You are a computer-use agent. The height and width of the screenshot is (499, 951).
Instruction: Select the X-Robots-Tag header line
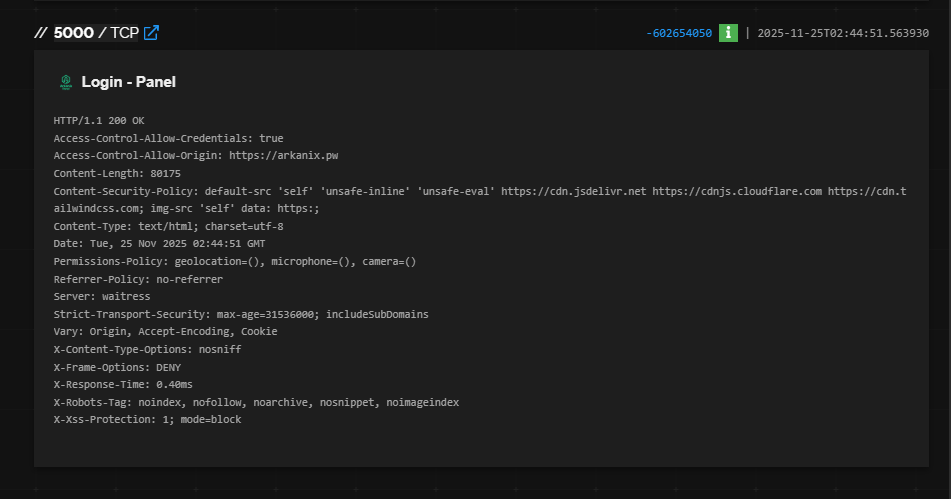256,403
